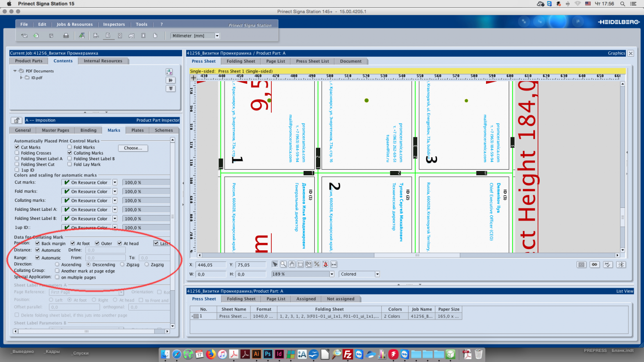Screen dimensions: 644x362
Task: Click the double down arrow button in Contents
Action: click(x=170, y=88)
